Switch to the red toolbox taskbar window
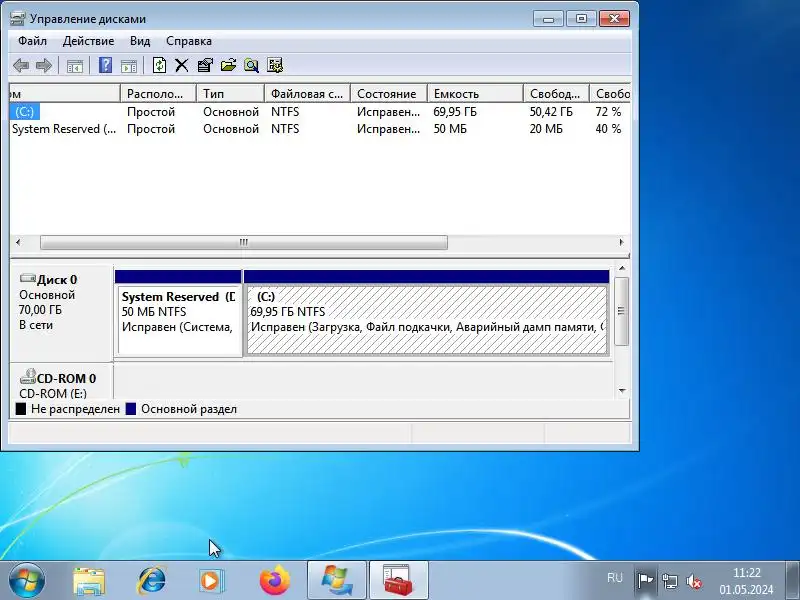800x600 pixels. point(398,581)
